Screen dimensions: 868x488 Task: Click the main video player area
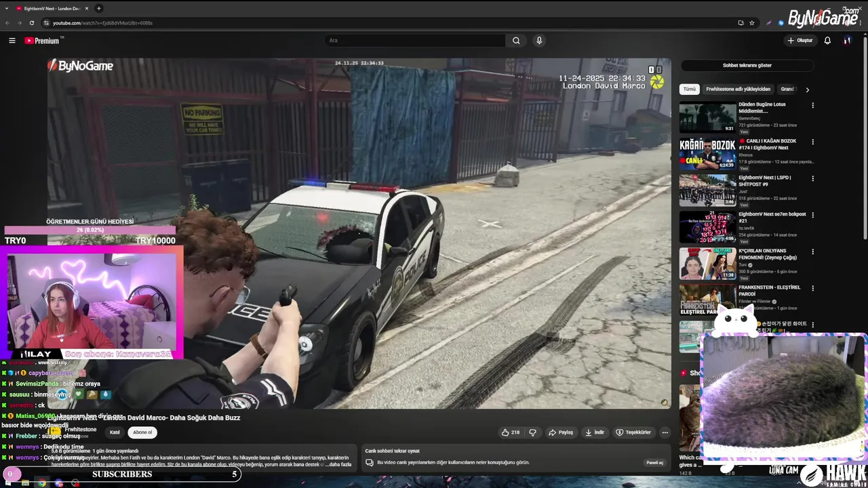coord(359,233)
